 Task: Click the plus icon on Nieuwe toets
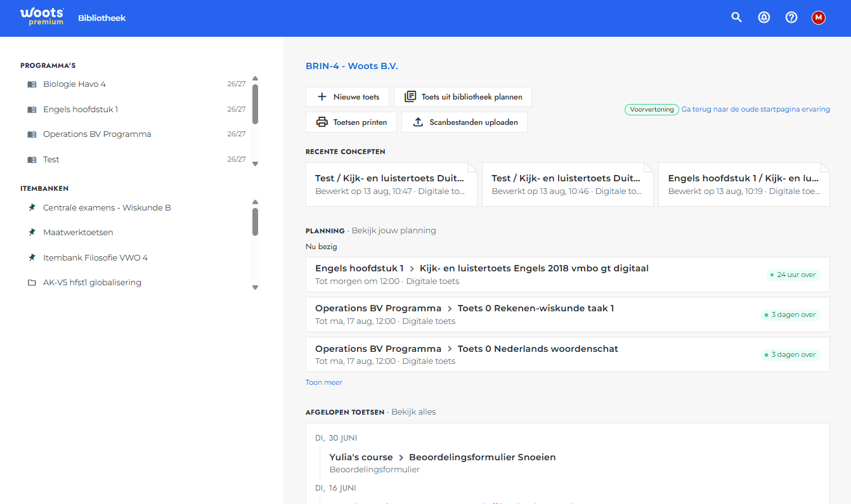tap(322, 97)
